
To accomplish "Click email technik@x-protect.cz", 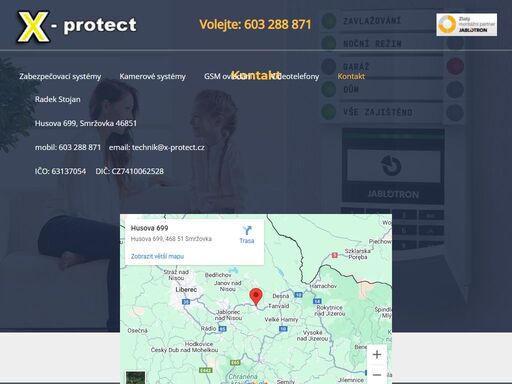I will (157, 147).
